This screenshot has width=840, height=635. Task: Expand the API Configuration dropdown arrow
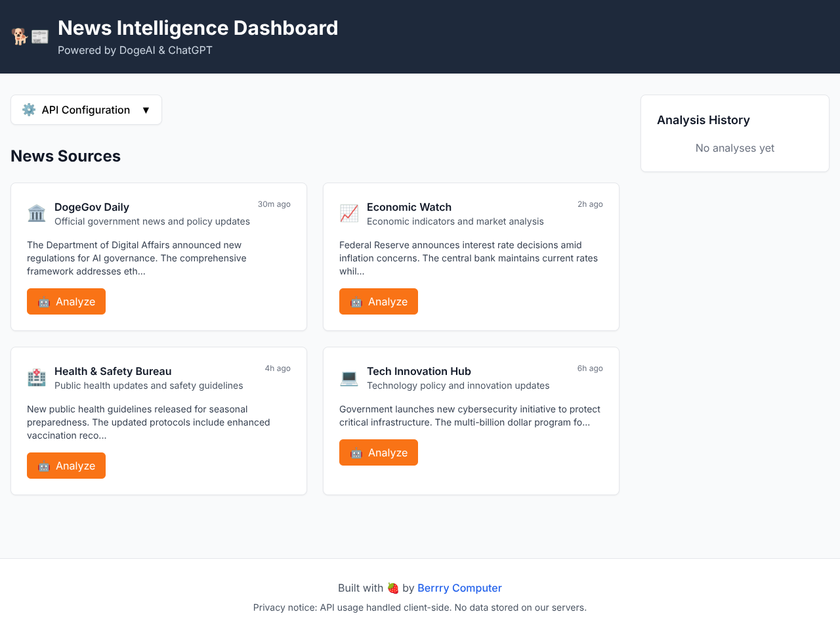click(146, 110)
